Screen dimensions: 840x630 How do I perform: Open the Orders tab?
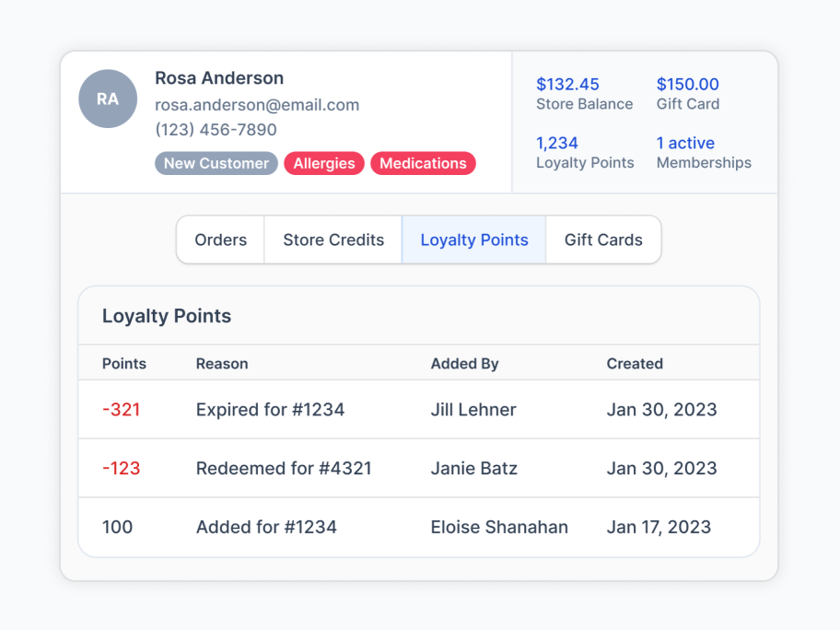click(x=221, y=239)
